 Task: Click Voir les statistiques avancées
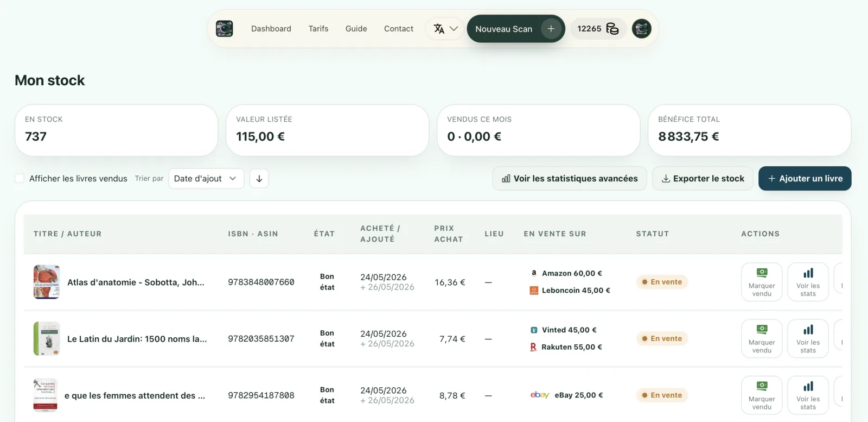click(x=570, y=179)
